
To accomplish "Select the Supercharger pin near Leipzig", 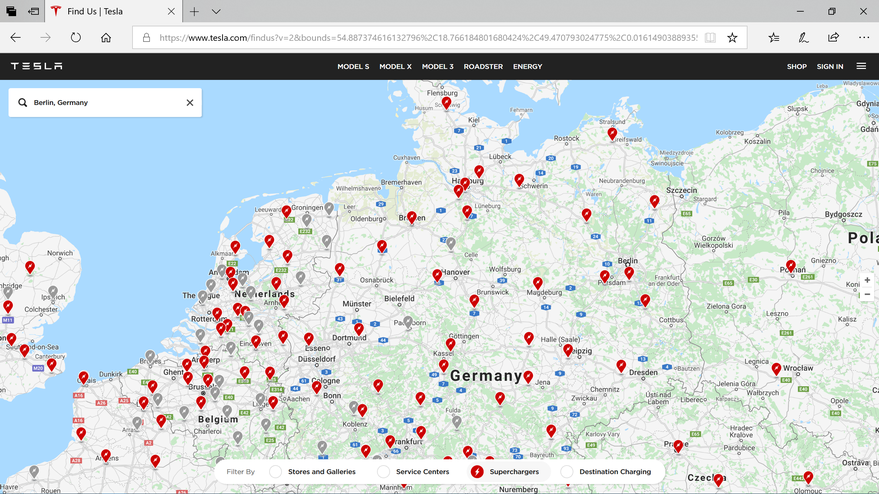I will pos(568,350).
